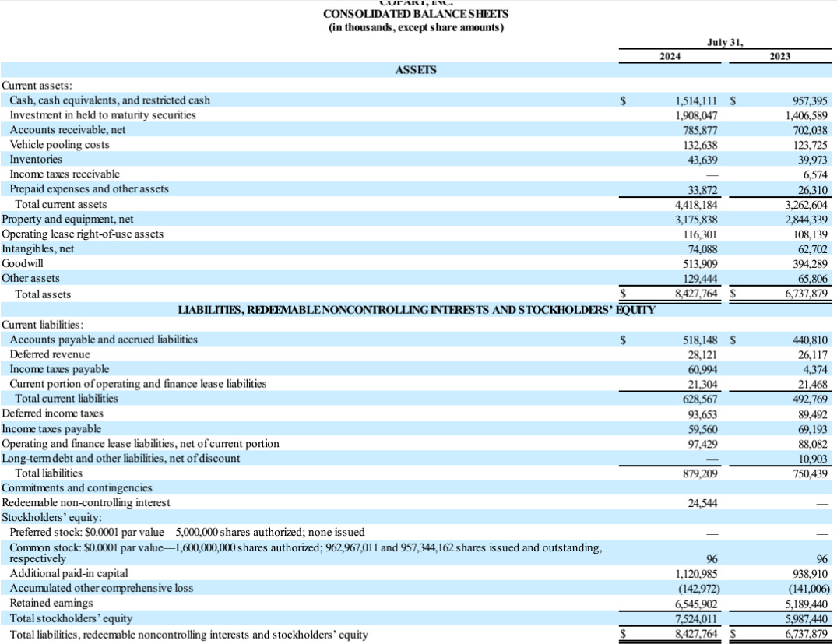The image size is (837, 644).
Task: Click the cash value 957,395
Action: [x=810, y=100]
